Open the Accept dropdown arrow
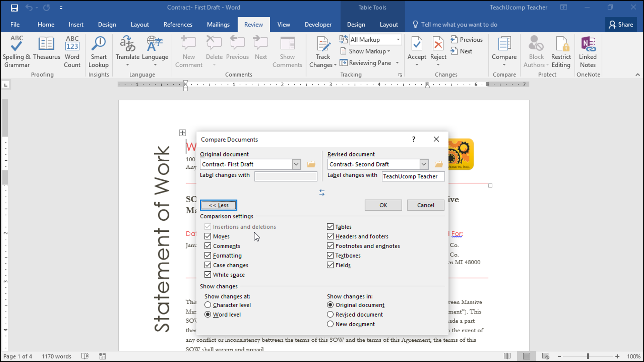The height and width of the screenshot is (362, 644). (417, 65)
